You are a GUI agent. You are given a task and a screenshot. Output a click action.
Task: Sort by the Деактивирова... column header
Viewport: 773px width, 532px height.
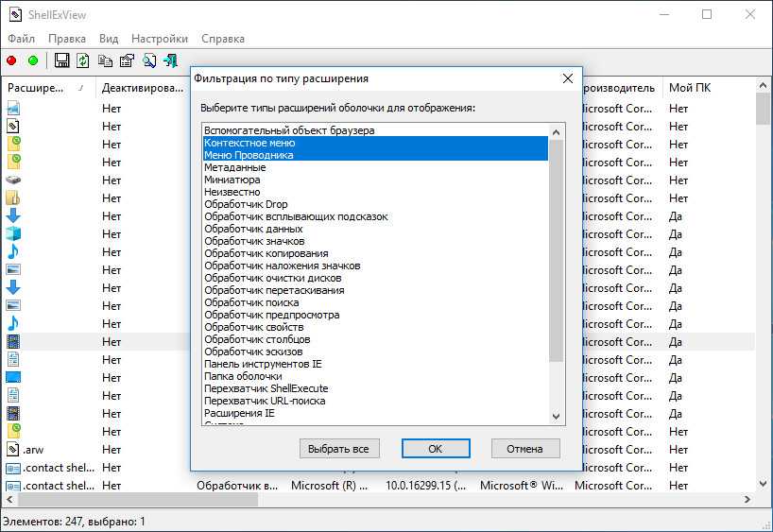143,88
